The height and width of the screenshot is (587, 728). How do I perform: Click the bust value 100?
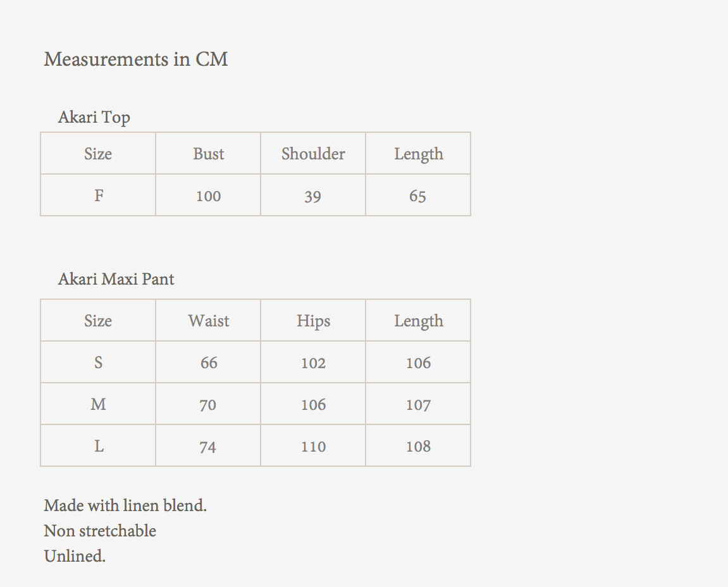pos(209,196)
